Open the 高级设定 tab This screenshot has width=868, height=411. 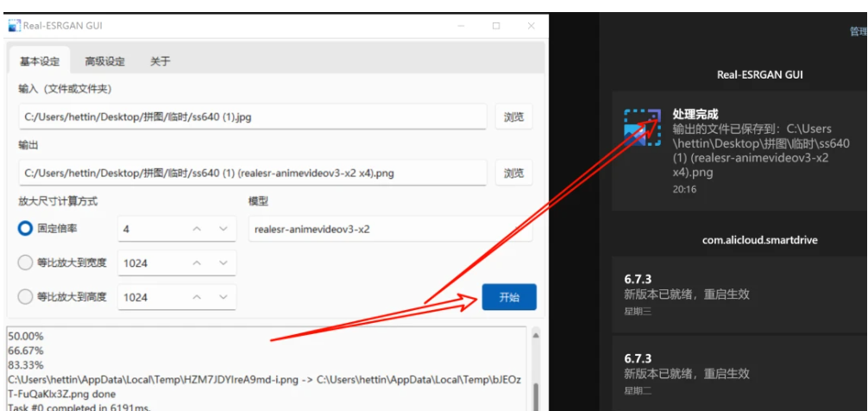[104, 61]
